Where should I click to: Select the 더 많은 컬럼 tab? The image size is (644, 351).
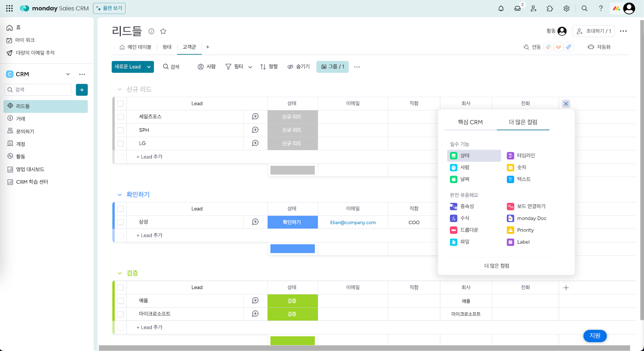click(x=523, y=122)
